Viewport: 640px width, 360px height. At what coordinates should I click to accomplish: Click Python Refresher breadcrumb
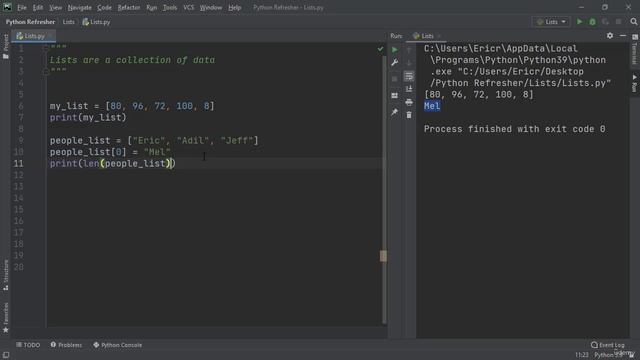pyautogui.click(x=30, y=22)
